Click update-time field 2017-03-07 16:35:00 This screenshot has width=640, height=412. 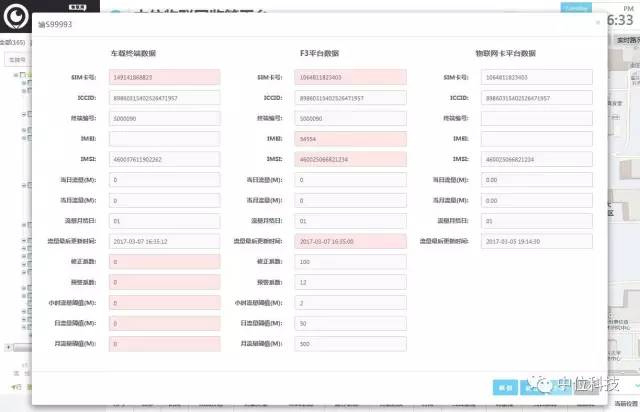(351, 241)
